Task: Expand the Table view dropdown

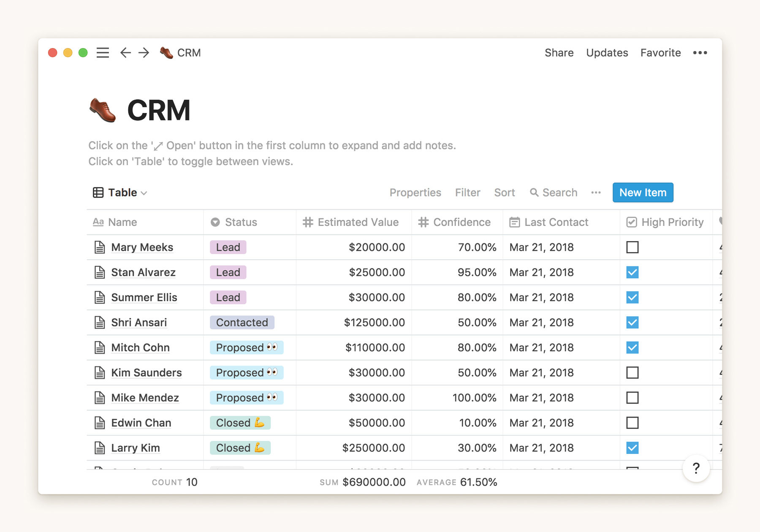Action: tap(120, 193)
